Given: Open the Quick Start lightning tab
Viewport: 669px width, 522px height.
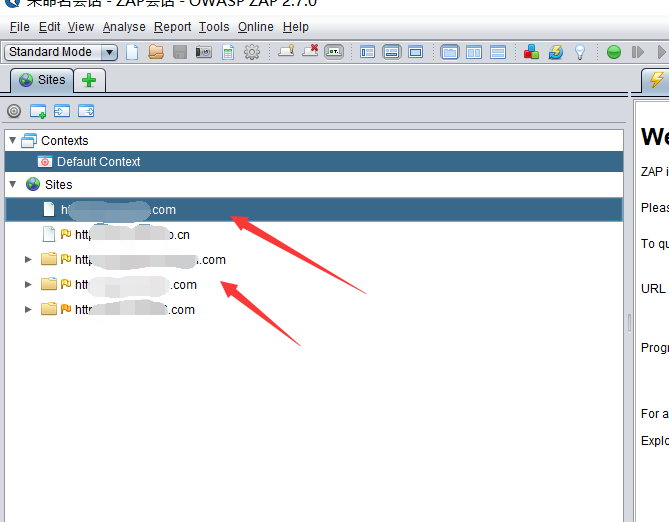Looking at the screenshot, I should [656, 80].
